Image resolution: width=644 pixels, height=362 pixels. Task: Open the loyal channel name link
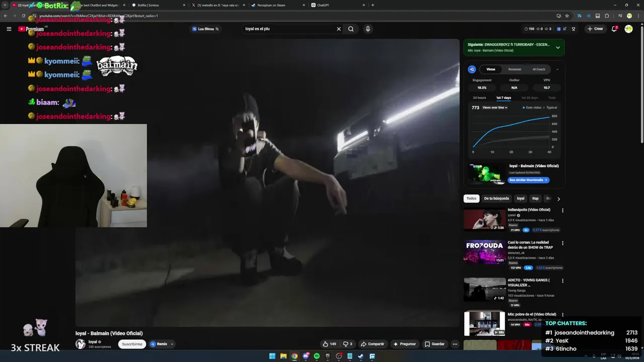93,342
